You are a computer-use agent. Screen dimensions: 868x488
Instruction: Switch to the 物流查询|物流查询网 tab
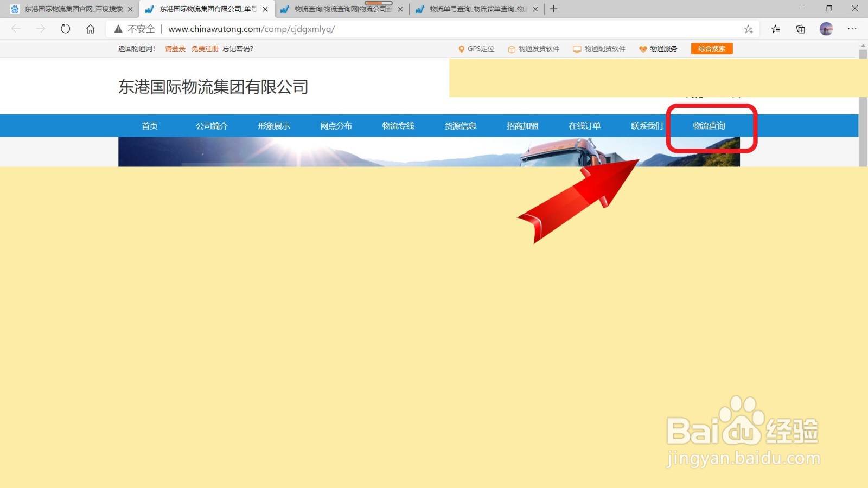click(342, 9)
